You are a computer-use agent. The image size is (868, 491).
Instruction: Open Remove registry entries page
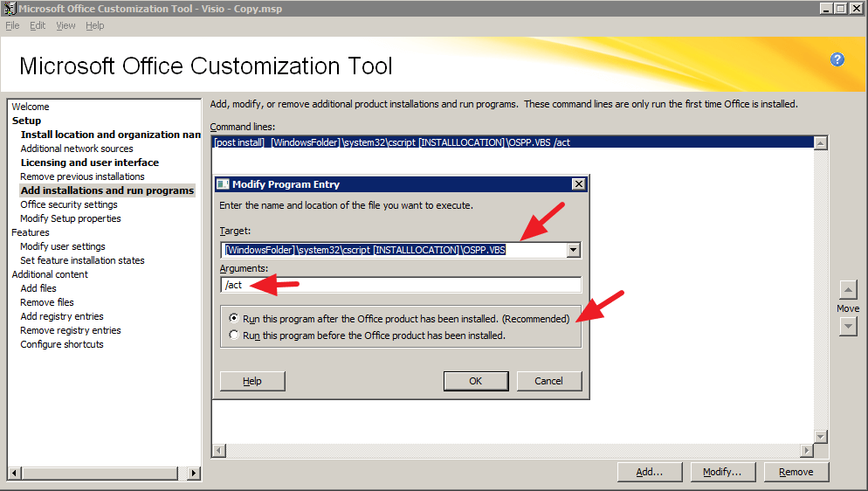(x=71, y=330)
